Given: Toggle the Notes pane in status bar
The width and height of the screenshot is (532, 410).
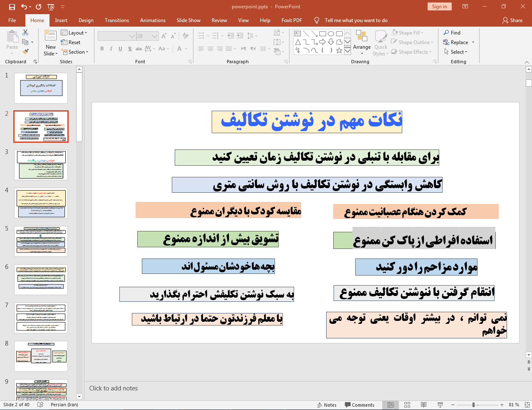Looking at the screenshot, I should [327, 405].
